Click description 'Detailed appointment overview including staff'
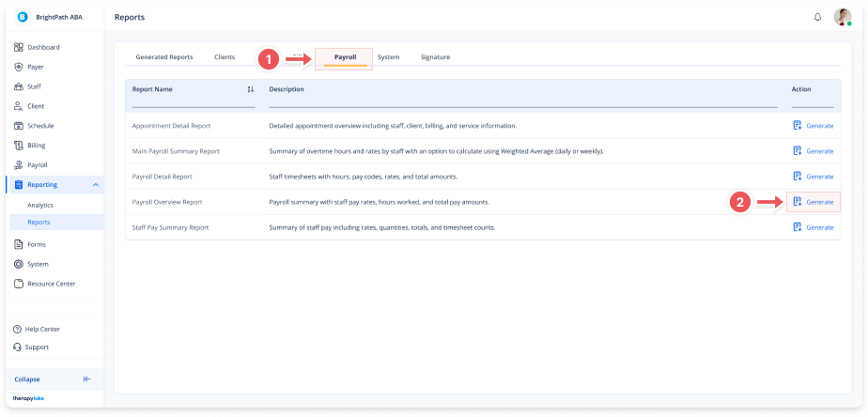Viewport: 868px width, 417px height. (393, 126)
